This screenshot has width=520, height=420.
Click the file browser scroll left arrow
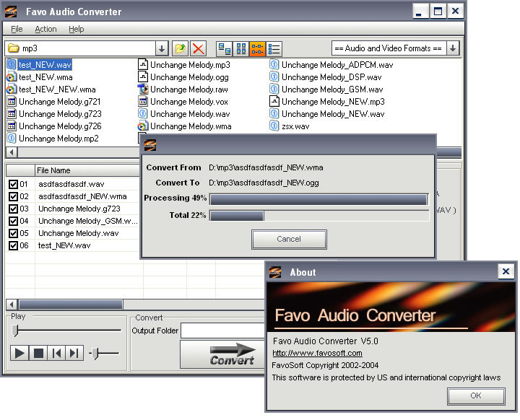pyautogui.click(x=12, y=152)
